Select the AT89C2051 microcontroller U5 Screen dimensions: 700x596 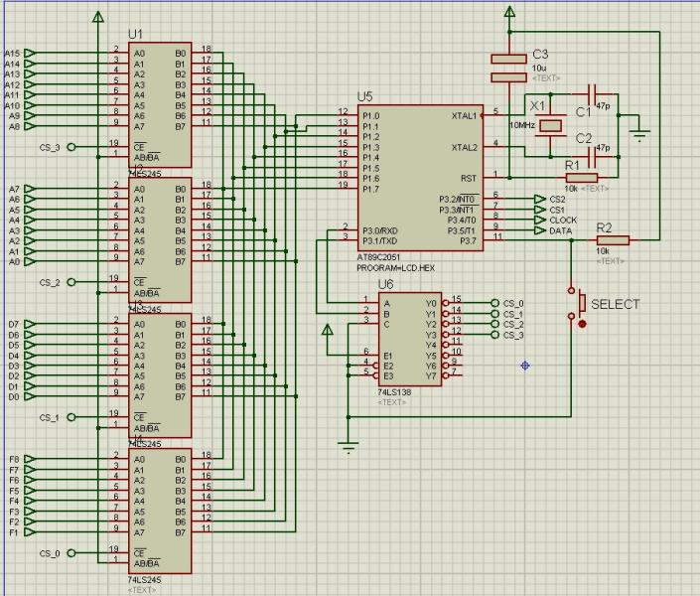coord(419,179)
